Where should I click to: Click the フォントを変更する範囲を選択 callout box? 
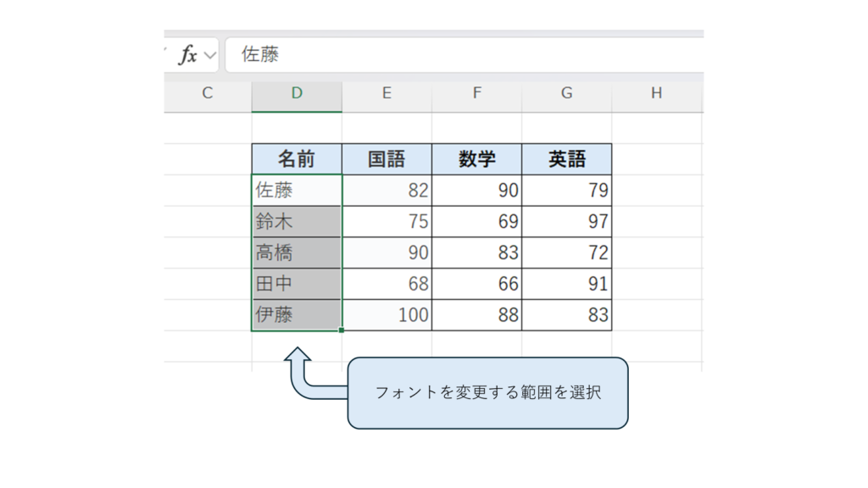point(487,393)
